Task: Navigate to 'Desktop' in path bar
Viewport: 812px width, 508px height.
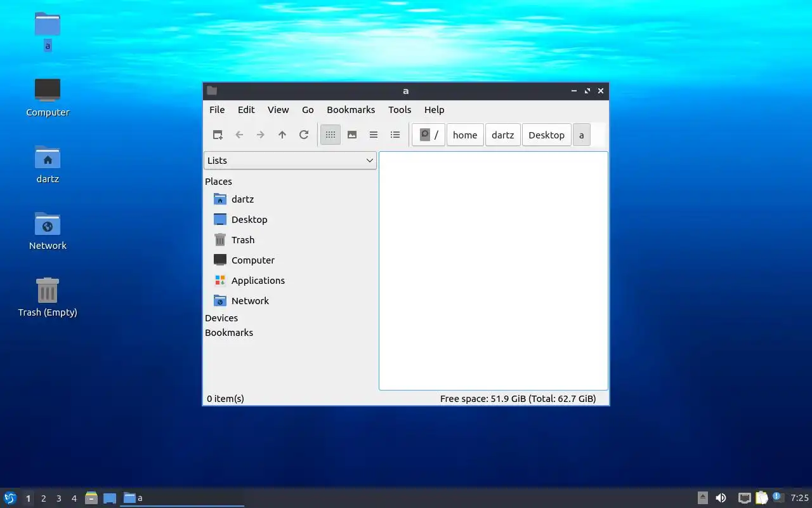Action: tap(546, 135)
